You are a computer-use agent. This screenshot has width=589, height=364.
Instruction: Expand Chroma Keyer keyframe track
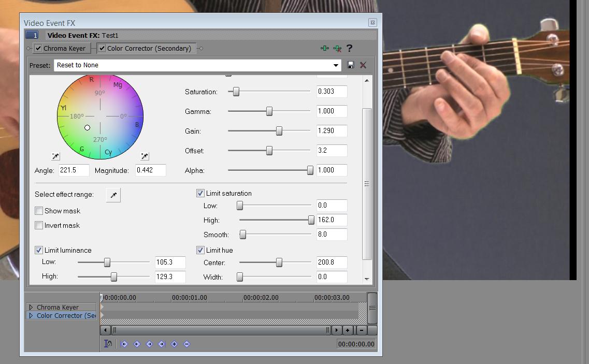coord(31,307)
